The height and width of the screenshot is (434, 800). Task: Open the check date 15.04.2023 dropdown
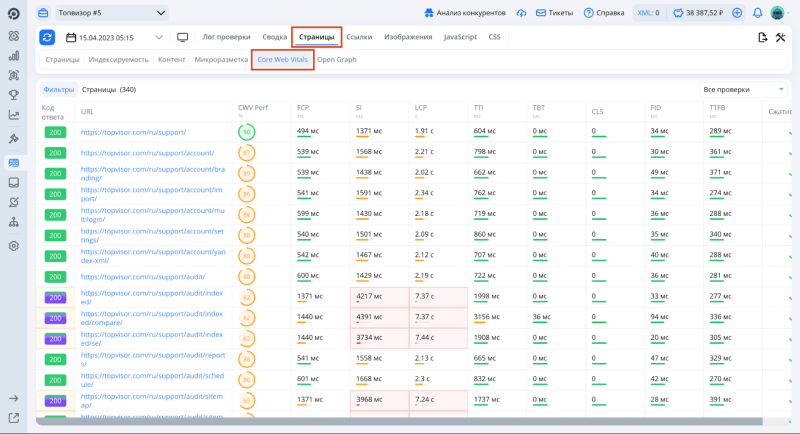114,37
